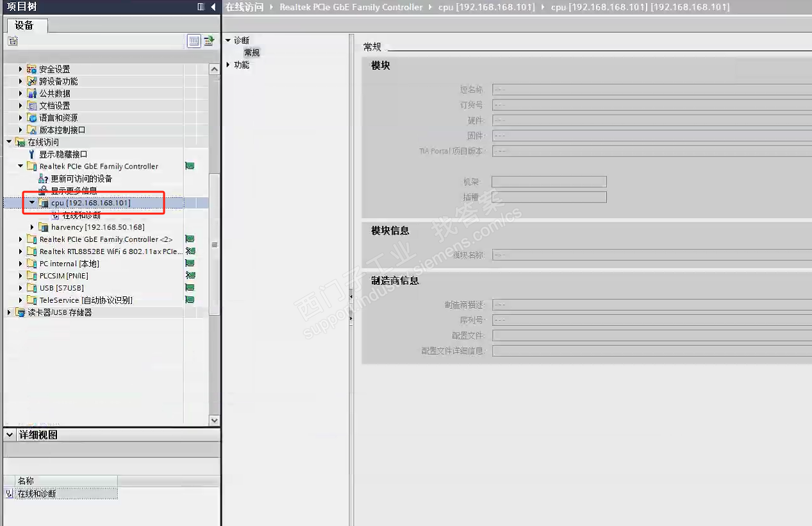Click the first cpu [192.168.168.101] breadcrumb item
This screenshot has width=812, height=526.
[x=487, y=7]
